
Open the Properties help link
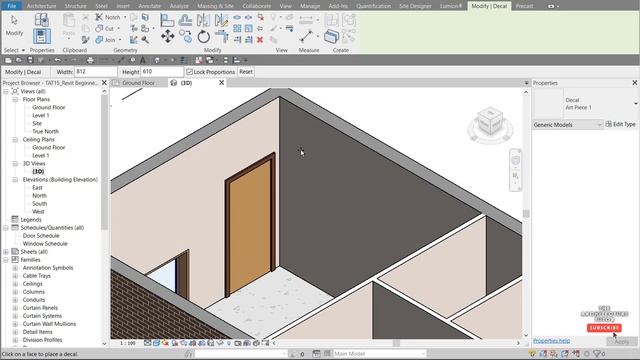pyautogui.click(x=551, y=341)
